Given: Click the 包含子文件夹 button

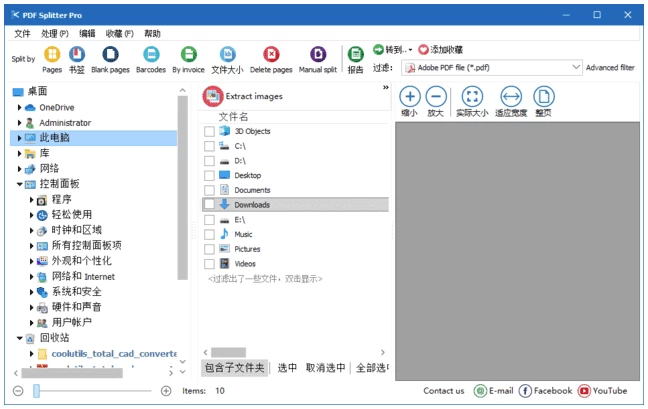Looking at the screenshot, I should 235,368.
